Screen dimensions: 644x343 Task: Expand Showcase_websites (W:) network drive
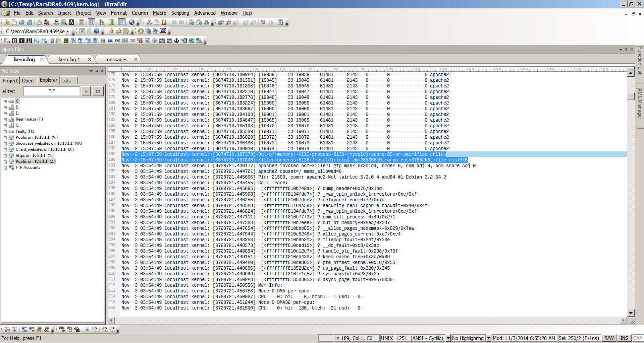pos(5,143)
